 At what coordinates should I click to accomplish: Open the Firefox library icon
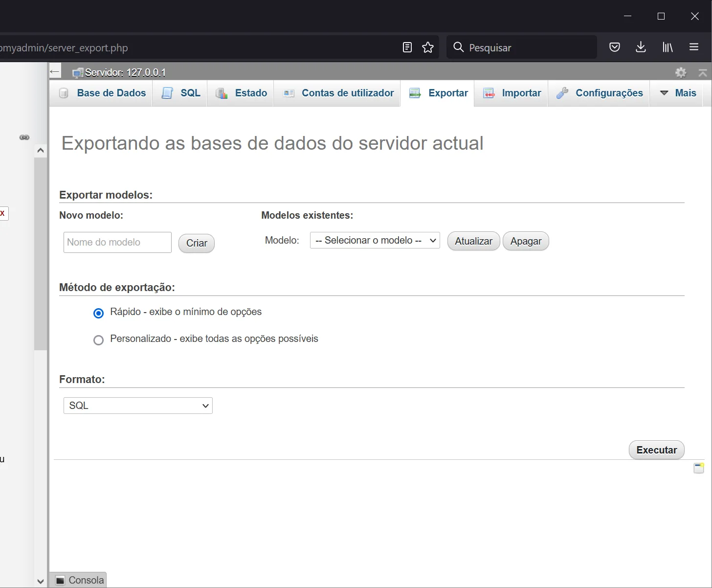tap(667, 47)
